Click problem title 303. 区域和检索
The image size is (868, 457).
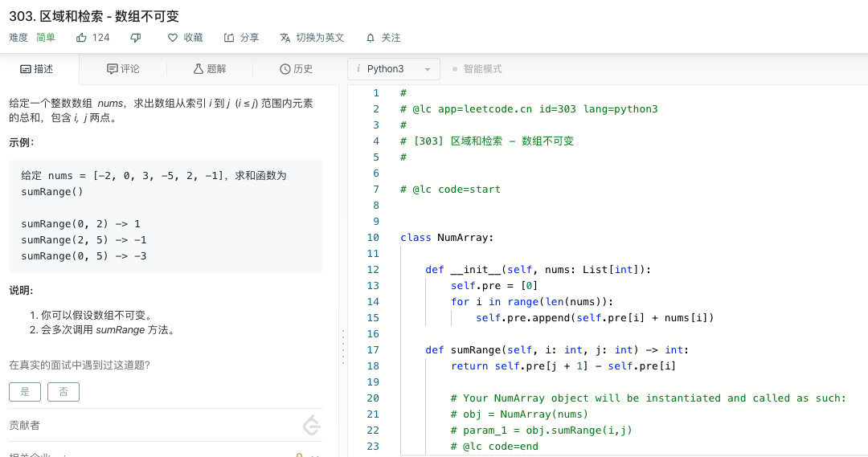coord(94,16)
